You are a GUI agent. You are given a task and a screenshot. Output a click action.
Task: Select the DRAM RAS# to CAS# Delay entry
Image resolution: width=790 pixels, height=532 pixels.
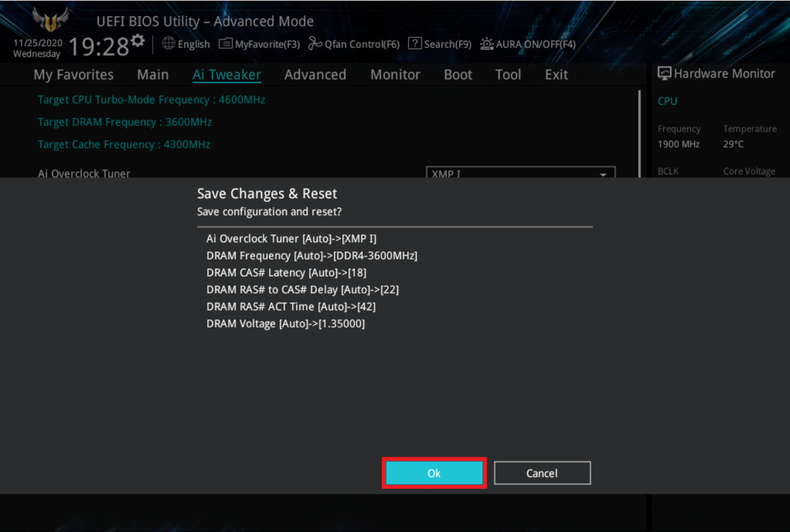click(x=303, y=290)
